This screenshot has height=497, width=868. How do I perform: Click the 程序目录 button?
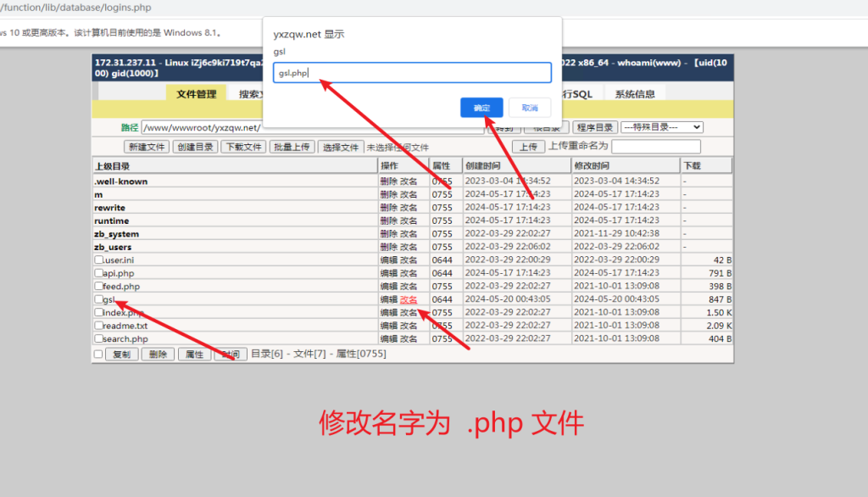[594, 127]
